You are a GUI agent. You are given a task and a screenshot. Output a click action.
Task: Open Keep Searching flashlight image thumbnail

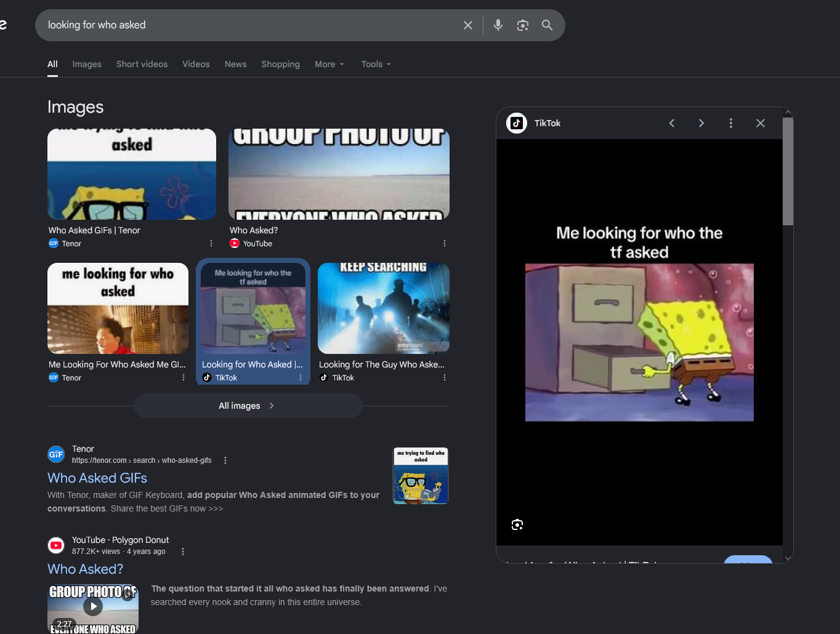(x=384, y=308)
